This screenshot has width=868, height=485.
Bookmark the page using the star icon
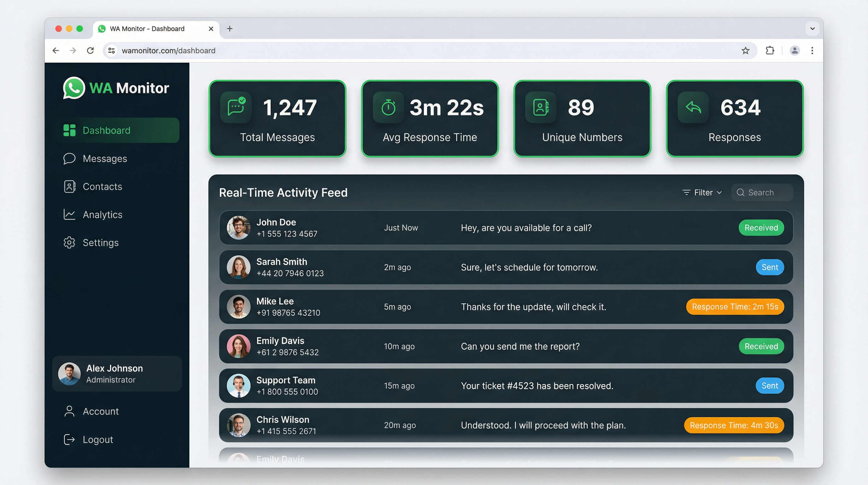(x=746, y=50)
